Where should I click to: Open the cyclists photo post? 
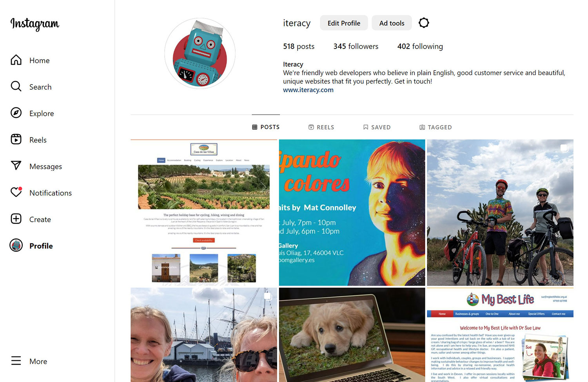pyautogui.click(x=500, y=212)
